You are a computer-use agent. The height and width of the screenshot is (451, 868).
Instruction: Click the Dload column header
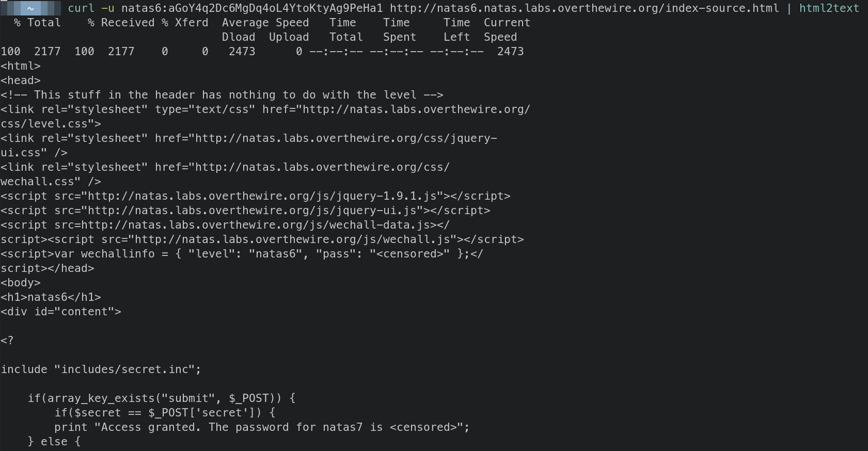pyautogui.click(x=239, y=37)
